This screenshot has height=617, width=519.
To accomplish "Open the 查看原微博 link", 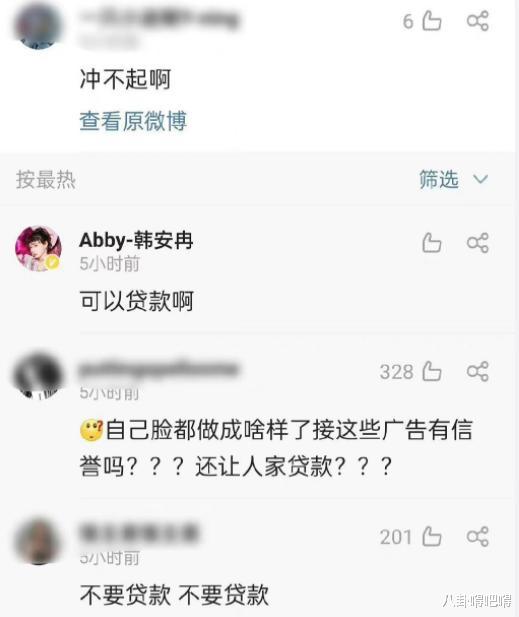I will coord(133,121).
